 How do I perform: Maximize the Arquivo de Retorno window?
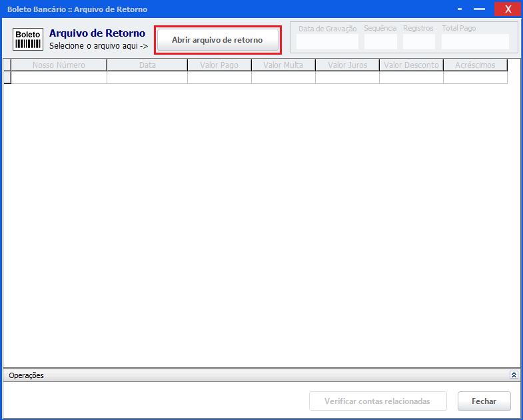[479, 9]
